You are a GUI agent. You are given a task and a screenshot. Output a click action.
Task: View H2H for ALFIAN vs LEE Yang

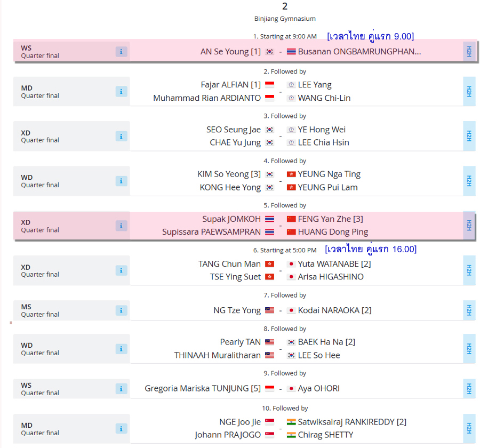coord(469,91)
